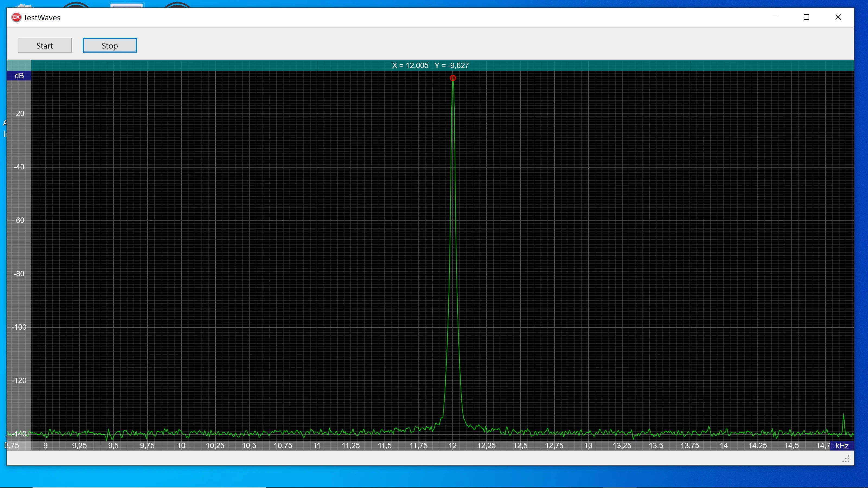868x488 pixels.
Task: Click the 12 kHz axis label
Action: click(452, 445)
